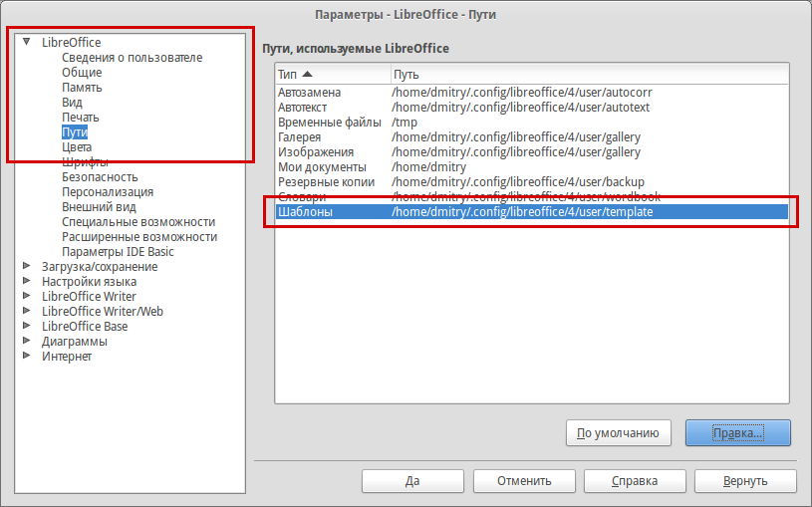The width and height of the screenshot is (812, 507).
Task: Select the Мои документы row
Action: [532, 167]
